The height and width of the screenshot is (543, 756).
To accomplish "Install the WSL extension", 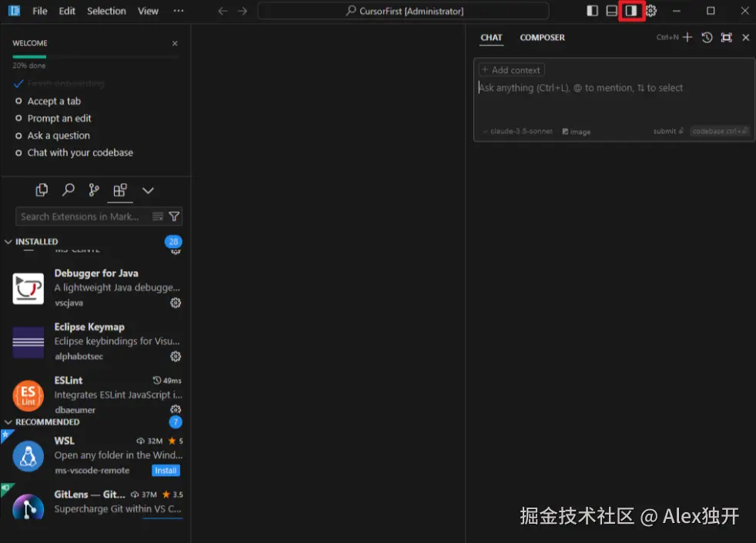I will coord(166,470).
